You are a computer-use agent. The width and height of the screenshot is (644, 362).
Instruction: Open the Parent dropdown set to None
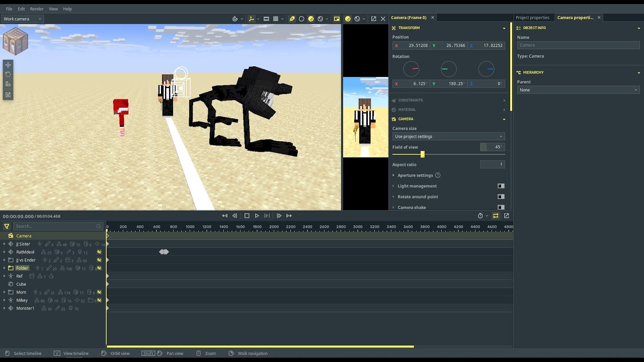[579, 90]
